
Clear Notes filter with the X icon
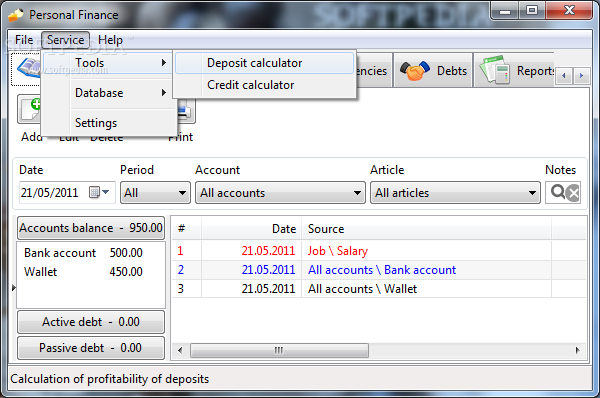click(x=573, y=193)
